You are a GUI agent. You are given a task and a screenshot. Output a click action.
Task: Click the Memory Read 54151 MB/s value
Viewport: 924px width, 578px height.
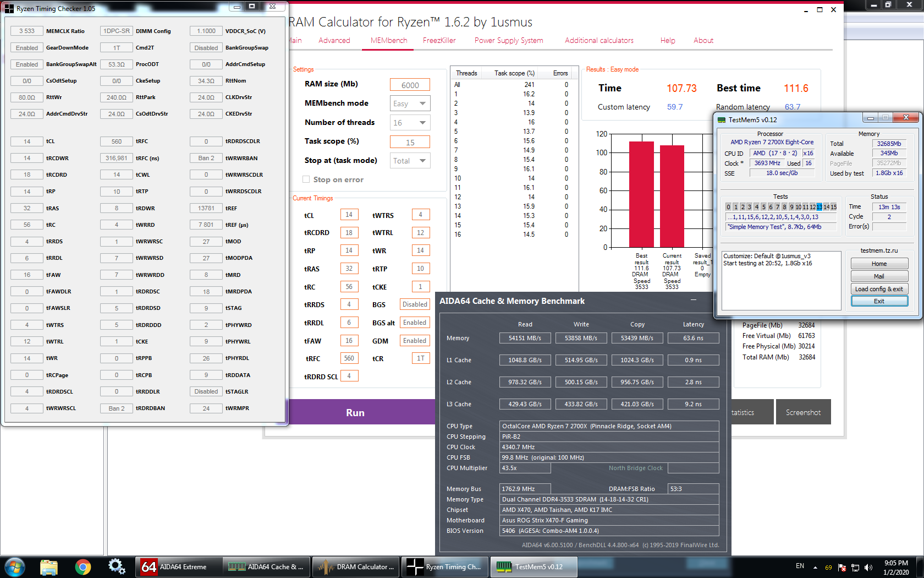pyautogui.click(x=525, y=338)
